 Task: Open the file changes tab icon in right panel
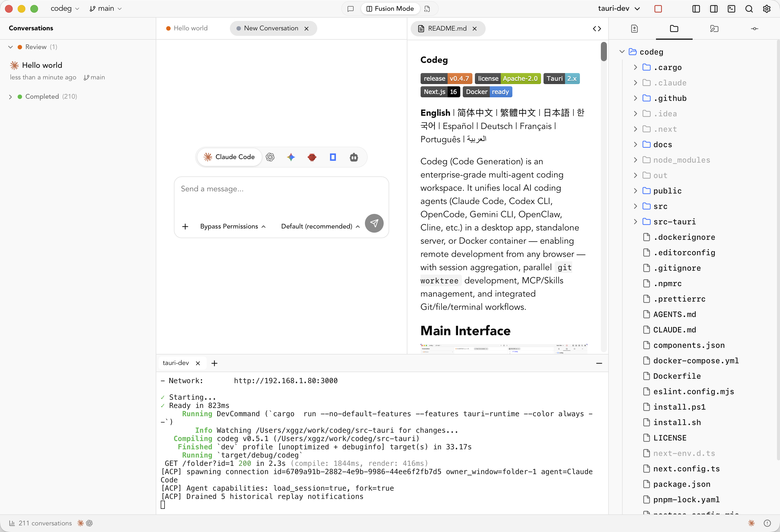(634, 29)
